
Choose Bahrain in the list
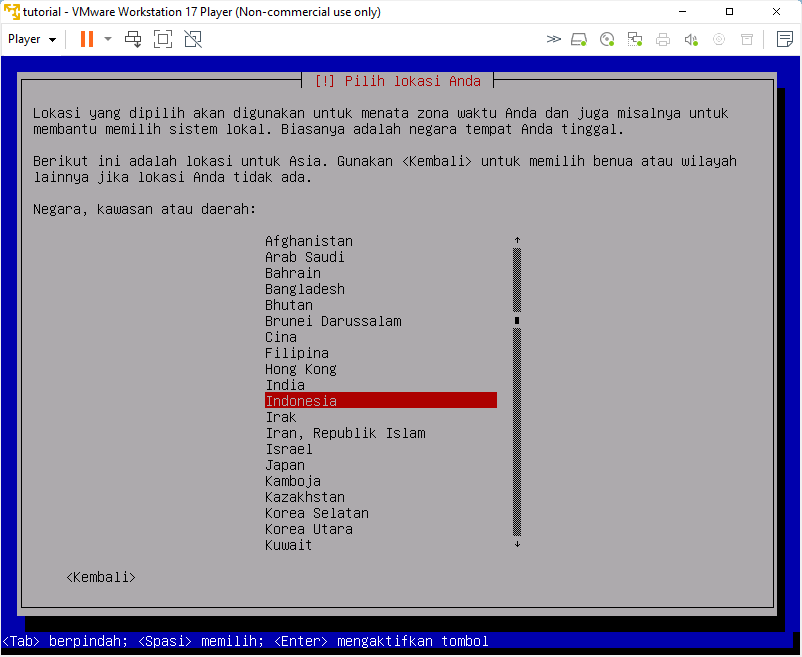(x=381, y=273)
